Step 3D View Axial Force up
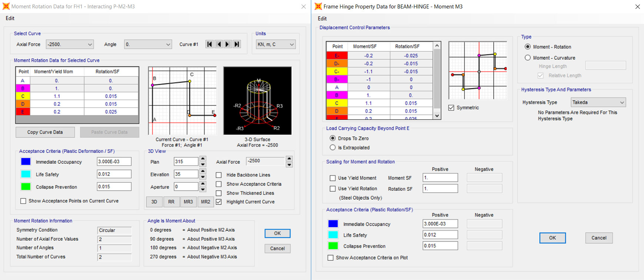The width and height of the screenshot is (644, 280). pos(289,159)
